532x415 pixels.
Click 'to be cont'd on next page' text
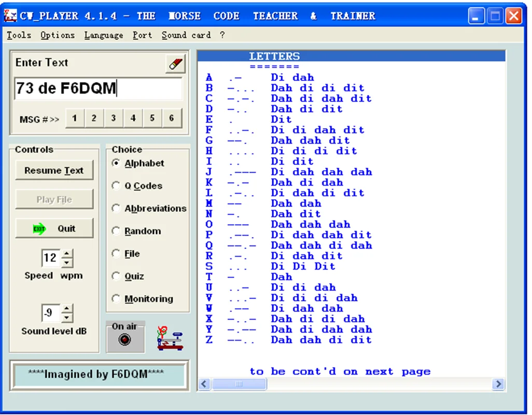340,372
